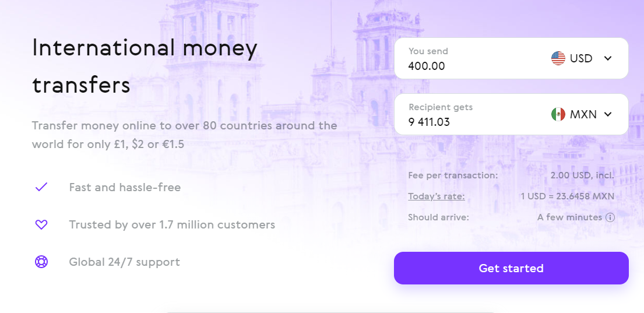Click the Fast and hassle-free text
The image size is (644, 313).
pyautogui.click(x=125, y=187)
